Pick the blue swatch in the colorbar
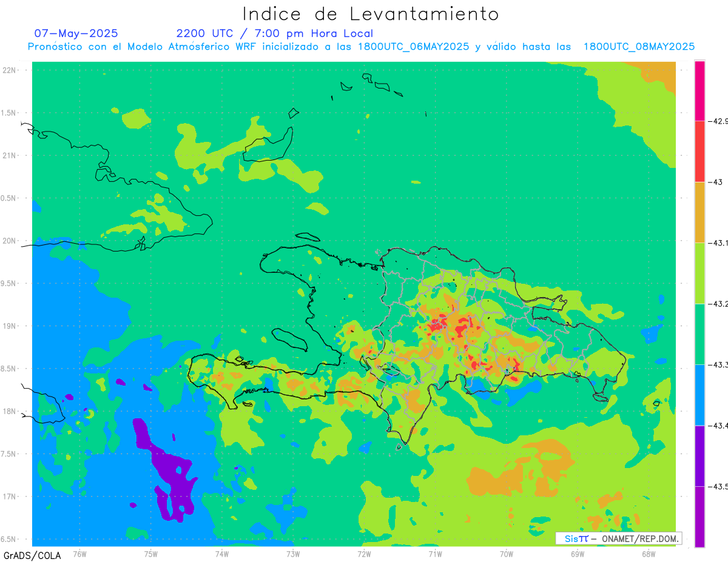Viewport: 728px width, 562px height. tap(699, 395)
